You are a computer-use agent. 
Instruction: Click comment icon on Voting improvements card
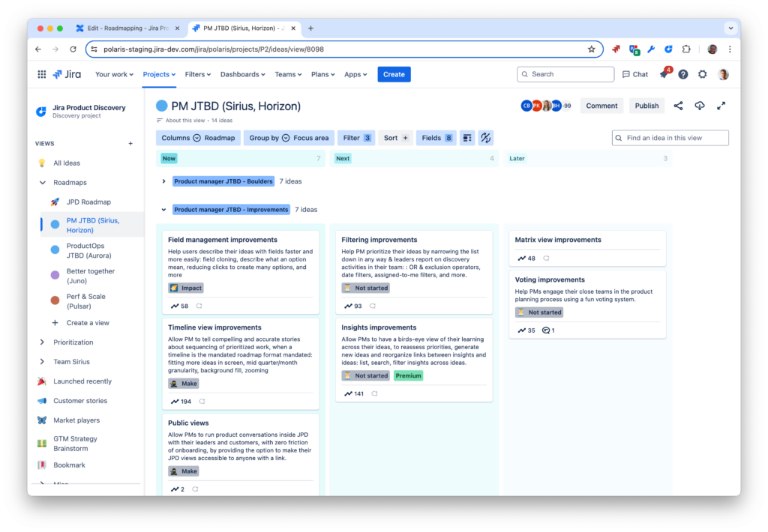pos(546,330)
